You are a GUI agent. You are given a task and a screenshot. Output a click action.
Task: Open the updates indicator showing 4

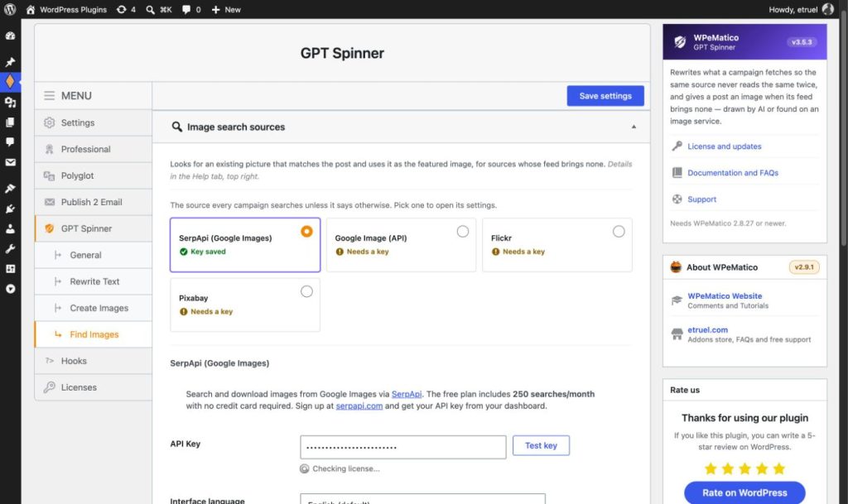126,9
